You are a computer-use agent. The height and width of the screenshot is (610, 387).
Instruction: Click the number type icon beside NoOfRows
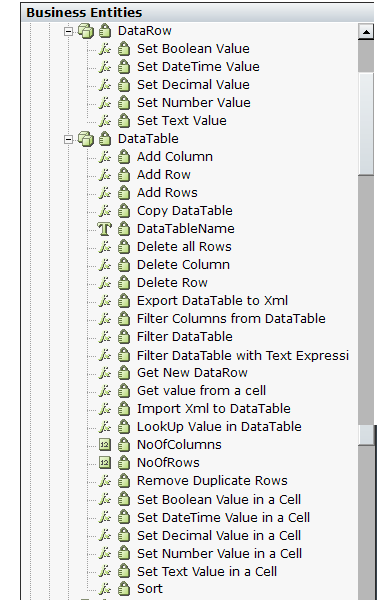pyautogui.click(x=105, y=463)
